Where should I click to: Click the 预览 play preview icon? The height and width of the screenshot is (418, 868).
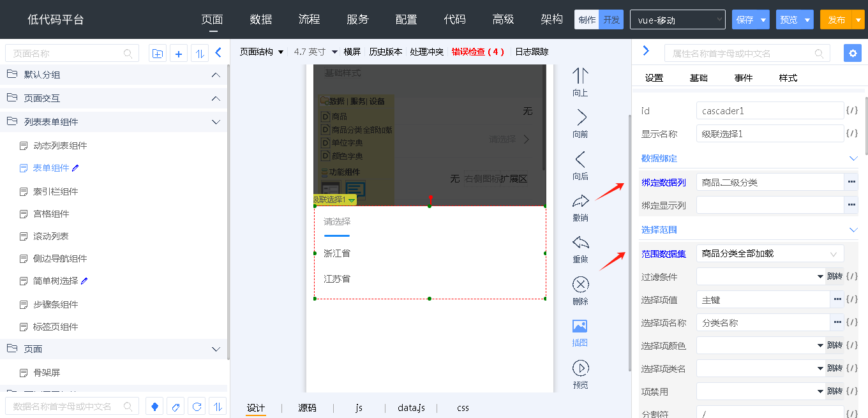[x=580, y=368]
